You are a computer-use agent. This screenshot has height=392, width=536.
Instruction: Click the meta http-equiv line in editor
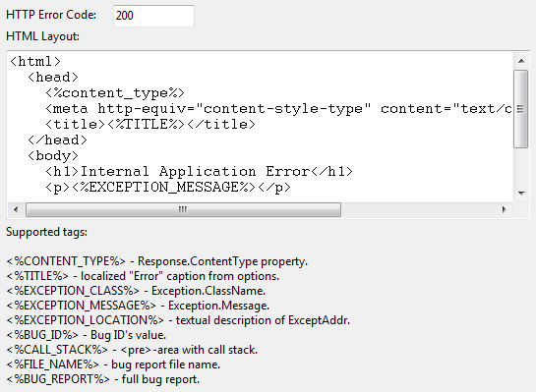tap(278, 109)
